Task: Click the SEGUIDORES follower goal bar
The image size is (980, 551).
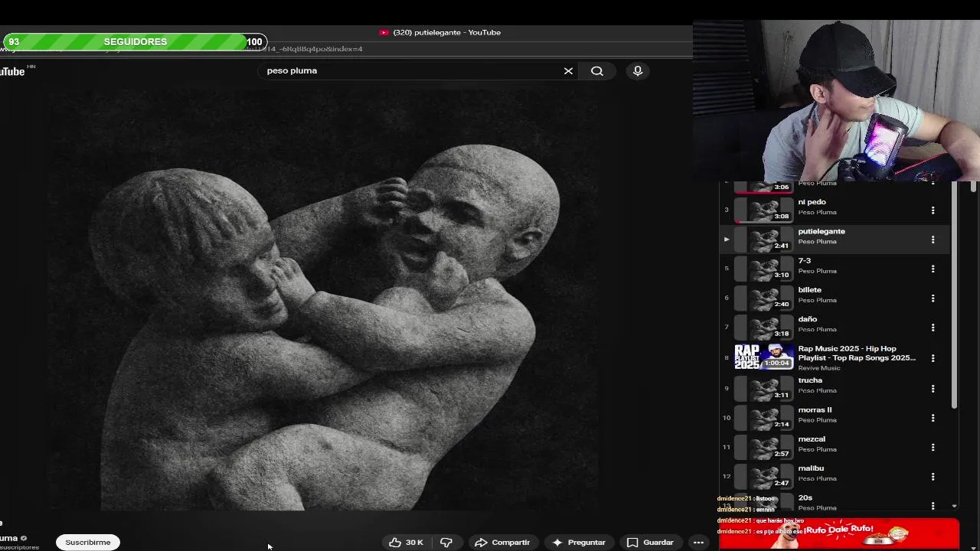Action: (135, 41)
